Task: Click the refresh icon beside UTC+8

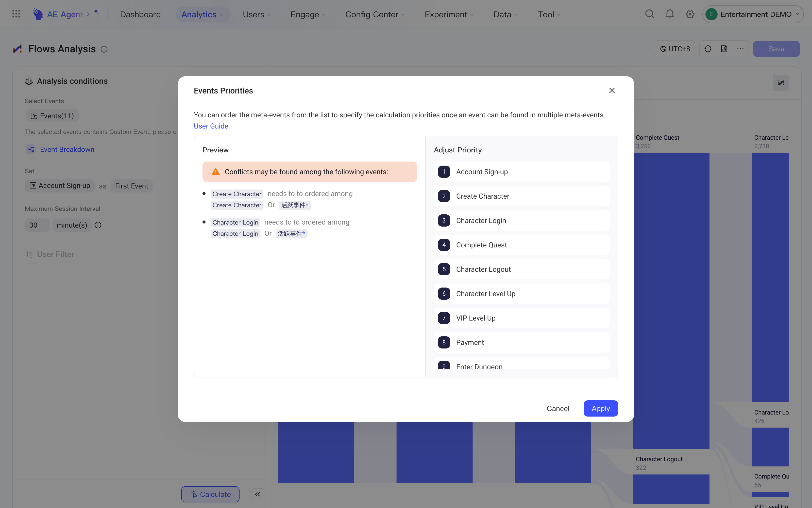Action: tap(708, 49)
